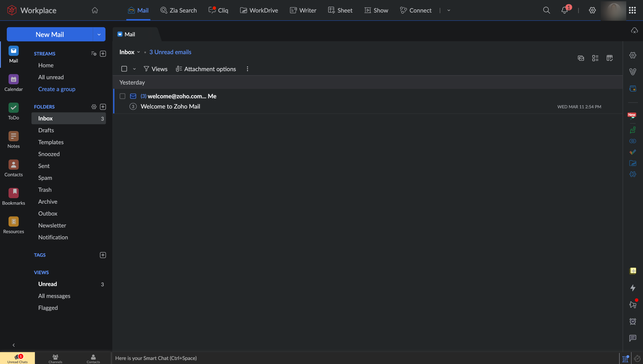Viewport: 643px width, 364px height.
Task: Open folder settings gear icon
Action: [94, 107]
